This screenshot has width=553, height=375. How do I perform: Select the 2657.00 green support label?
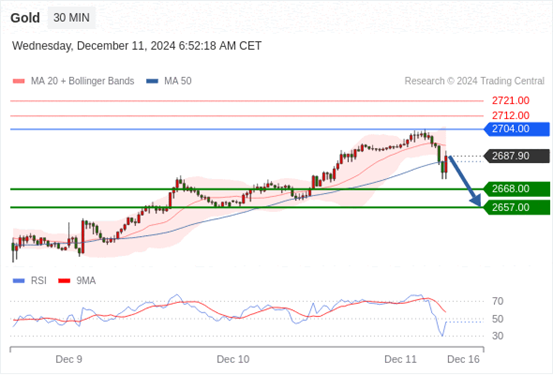pos(517,207)
